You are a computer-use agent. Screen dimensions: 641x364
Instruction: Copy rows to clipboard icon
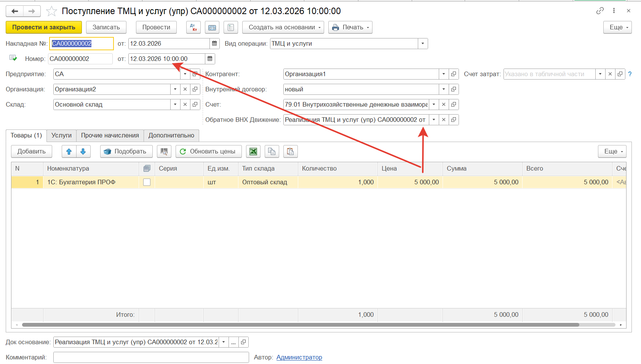pyautogui.click(x=272, y=152)
